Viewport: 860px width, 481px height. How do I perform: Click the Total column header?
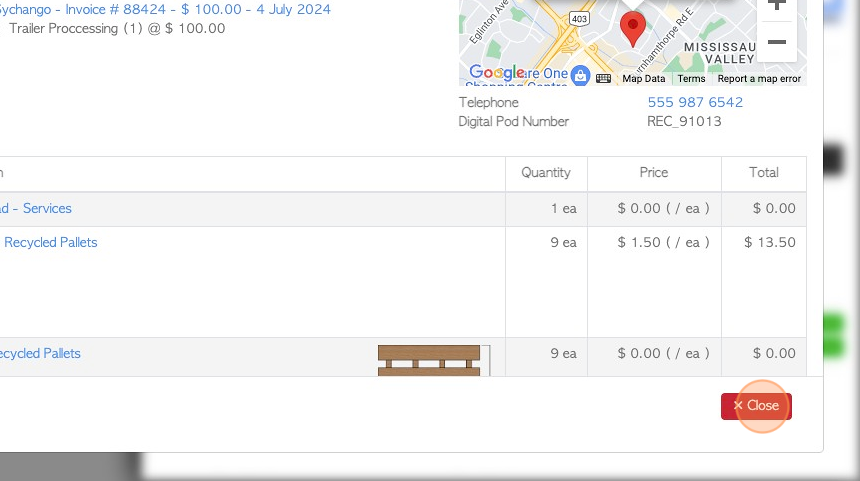764,172
